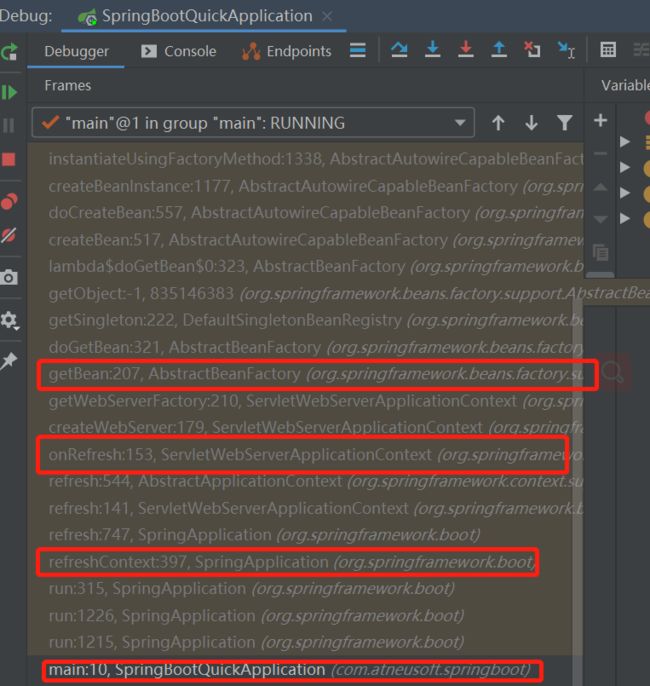This screenshot has height=686, width=650.
Task: Click the Step Over icon
Action: pyautogui.click(x=399, y=50)
